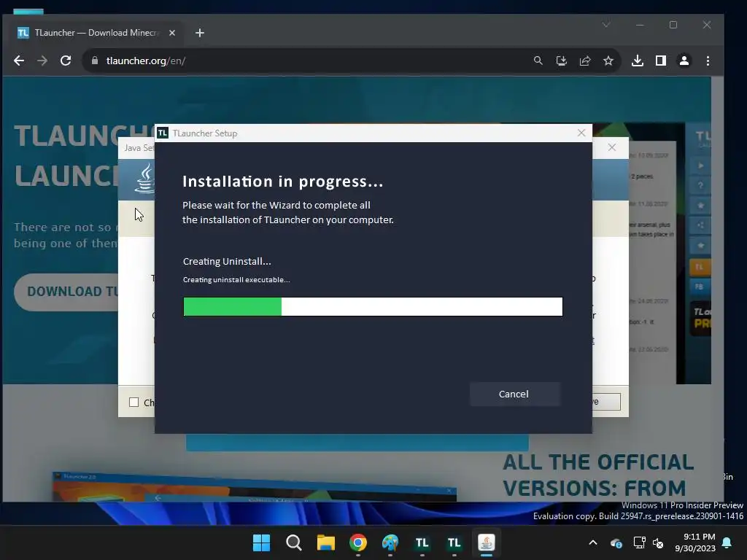Go back in Chrome browser

[19, 61]
